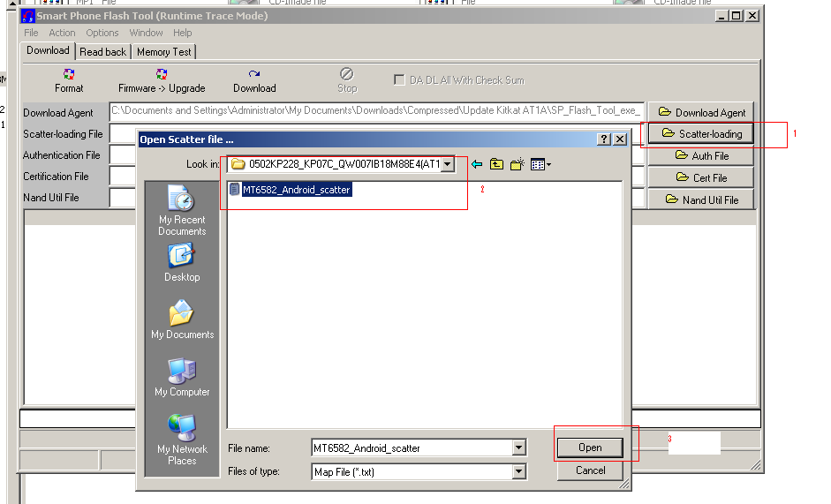Click the Up One Level folder icon
The width and height of the screenshot is (831, 504).
coord(496,164)
